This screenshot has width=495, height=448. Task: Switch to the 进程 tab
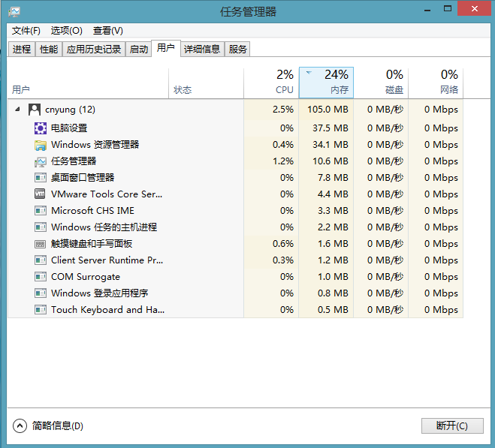tap(22, 50)
